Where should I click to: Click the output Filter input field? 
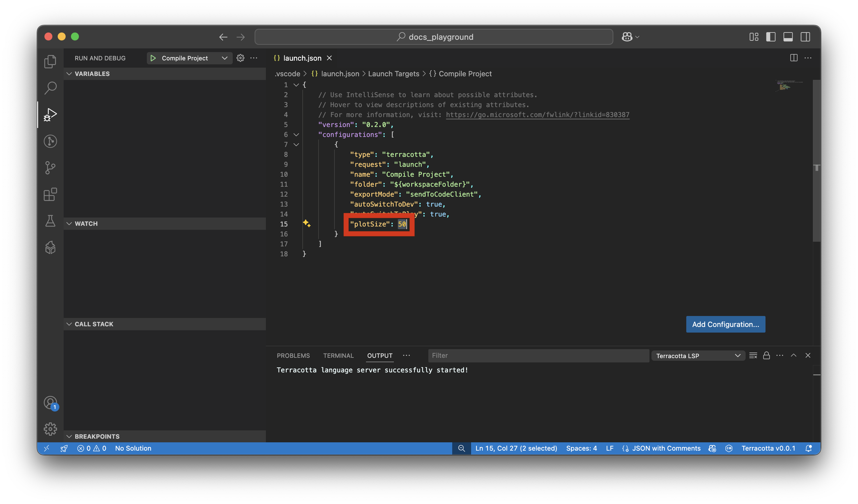coord(538,356)
